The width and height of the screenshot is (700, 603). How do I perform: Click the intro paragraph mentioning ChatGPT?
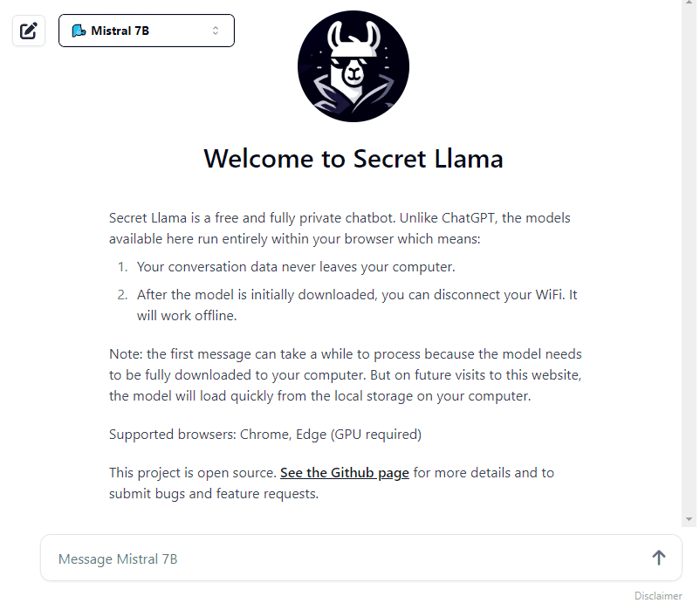340,228
